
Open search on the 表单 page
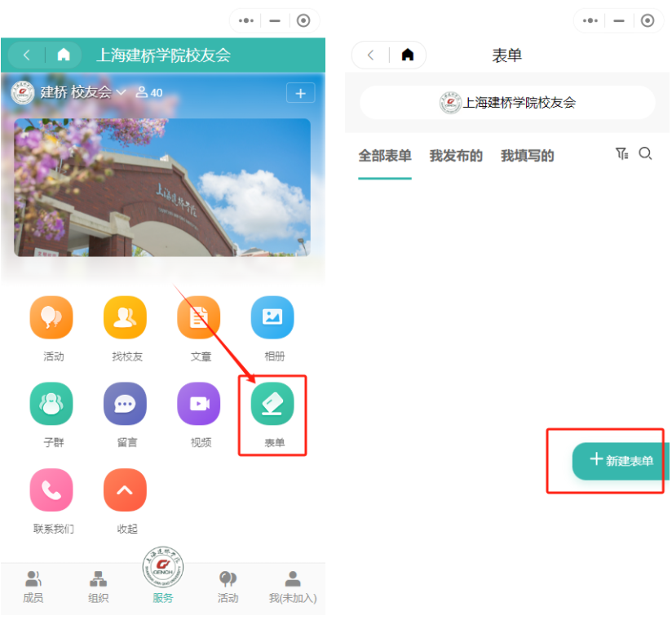point(646,153)
